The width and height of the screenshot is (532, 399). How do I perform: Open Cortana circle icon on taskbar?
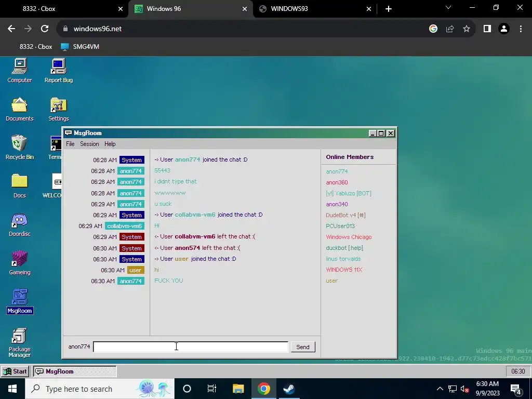coord(187,389)
